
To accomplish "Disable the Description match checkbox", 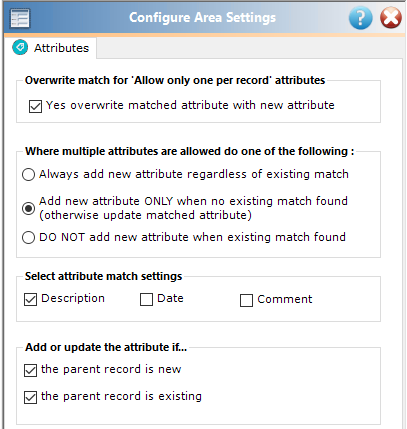I will pos(30,299).
